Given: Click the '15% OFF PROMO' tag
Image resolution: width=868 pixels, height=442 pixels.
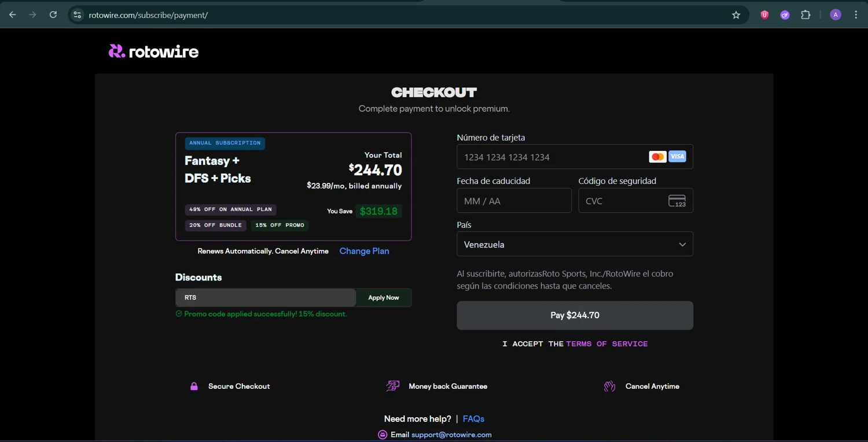Looking at the screenshot, I should 279,225.
